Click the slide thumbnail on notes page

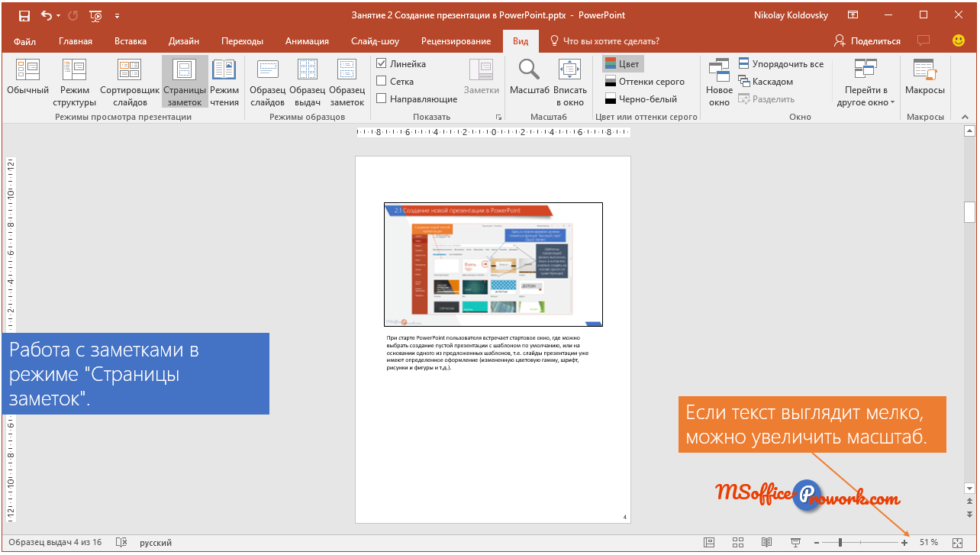pos(493,264)
